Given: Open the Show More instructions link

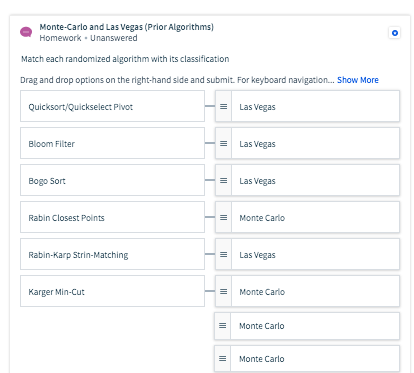Looking at the screenshot, I should [x=358, y=80].
